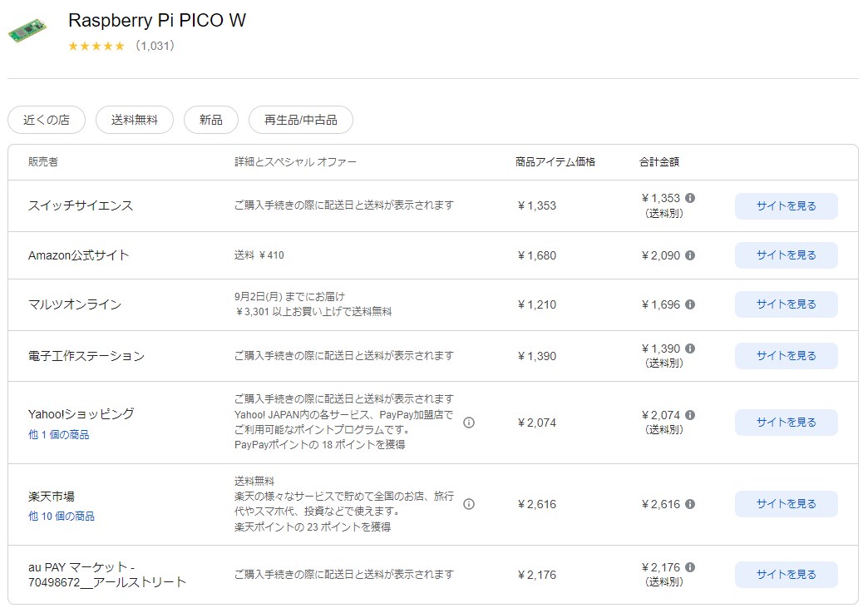
Task: Click info icon beside ¥1,696 total
Action: 690,304
